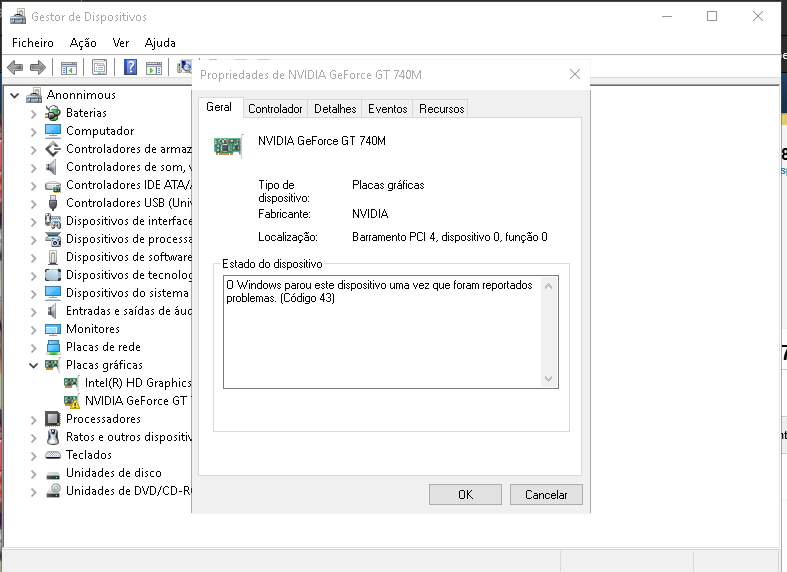The image size is (787, 572).
Task: Click the Dispositivos de software icon
Action: 53,257
